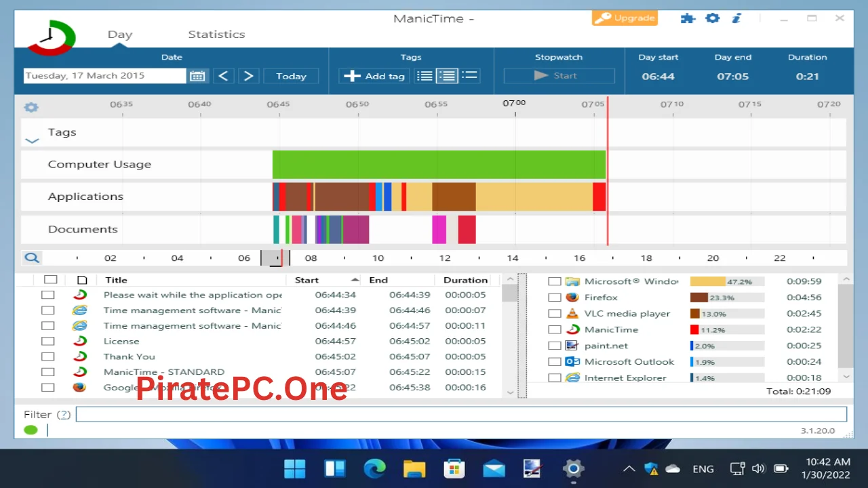The width and height of the screenshot is (868, 488).
Task: Select the third tag list view icon
Action: pyautogui.click(x=470, y=76)
